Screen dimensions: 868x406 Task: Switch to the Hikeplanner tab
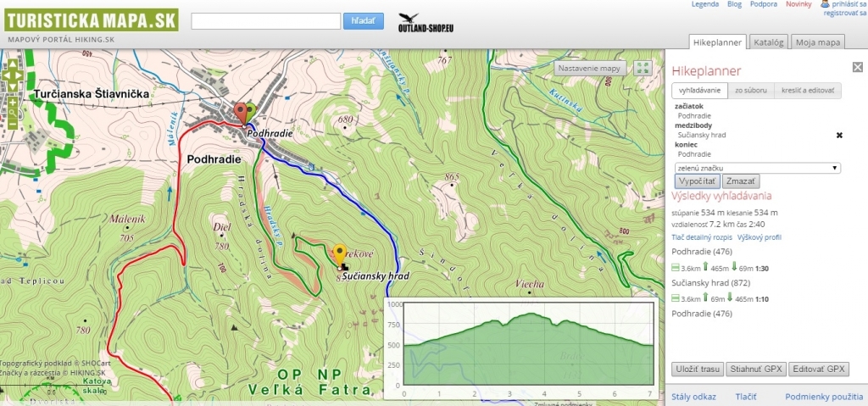(x=717, y=42)
